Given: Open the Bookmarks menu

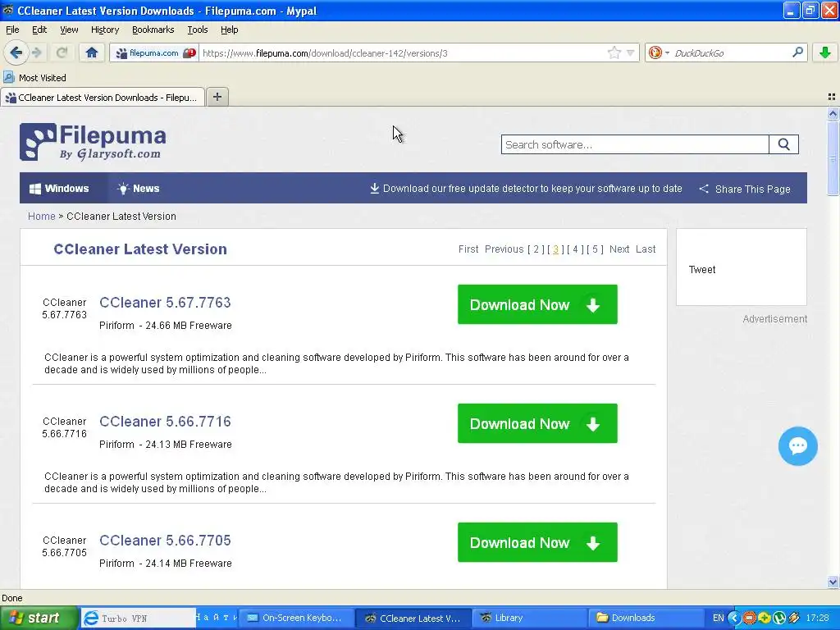Looking at the screenshot, I should pos(153,30).
